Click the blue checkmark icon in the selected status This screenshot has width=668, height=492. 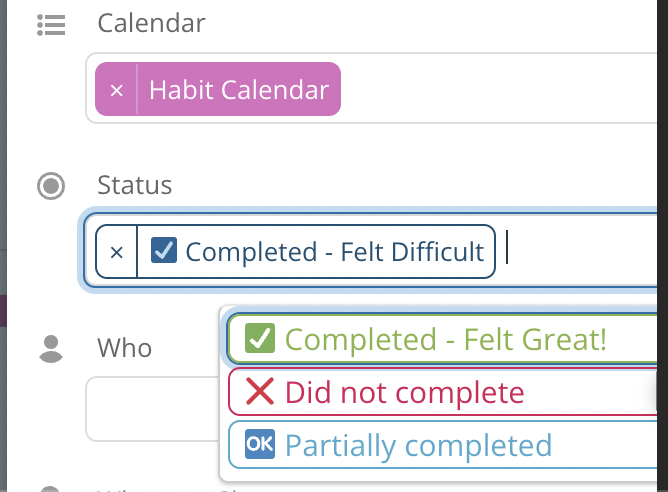(164, 250)
